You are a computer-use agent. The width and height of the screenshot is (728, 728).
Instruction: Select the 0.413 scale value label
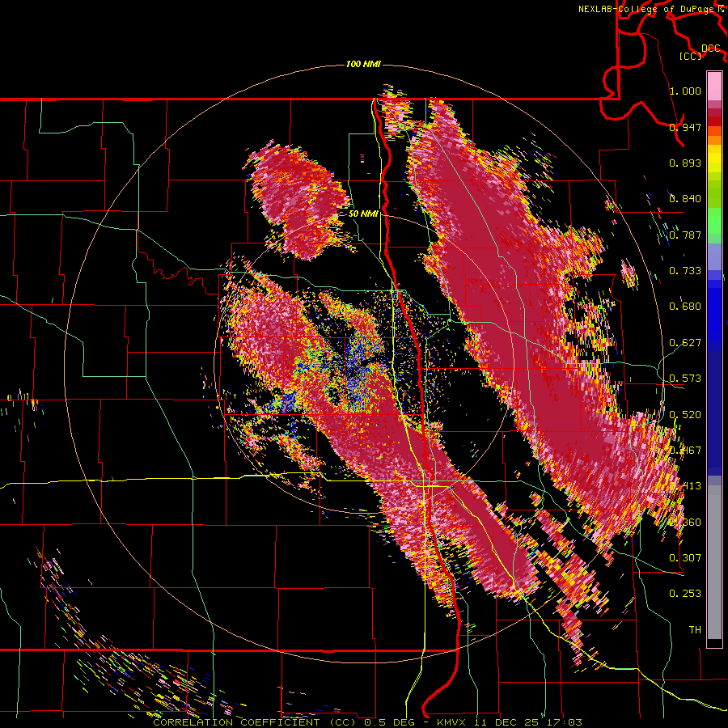point(685,486)
